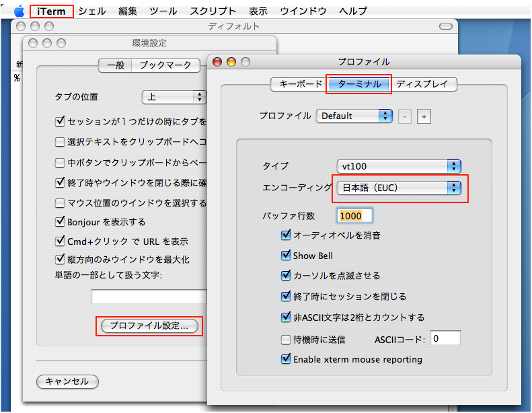Minimize the プロファイル window with yellow button
532x413 pixels.
pos(231,62)
